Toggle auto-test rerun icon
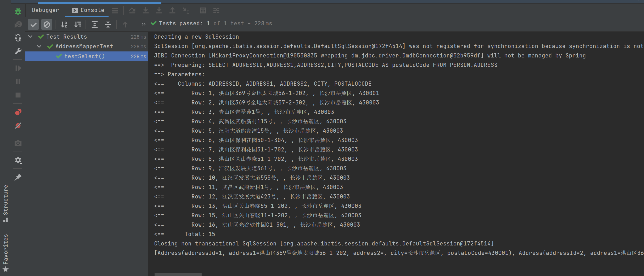Screen dimensions: 644x276 coord(18,38)
